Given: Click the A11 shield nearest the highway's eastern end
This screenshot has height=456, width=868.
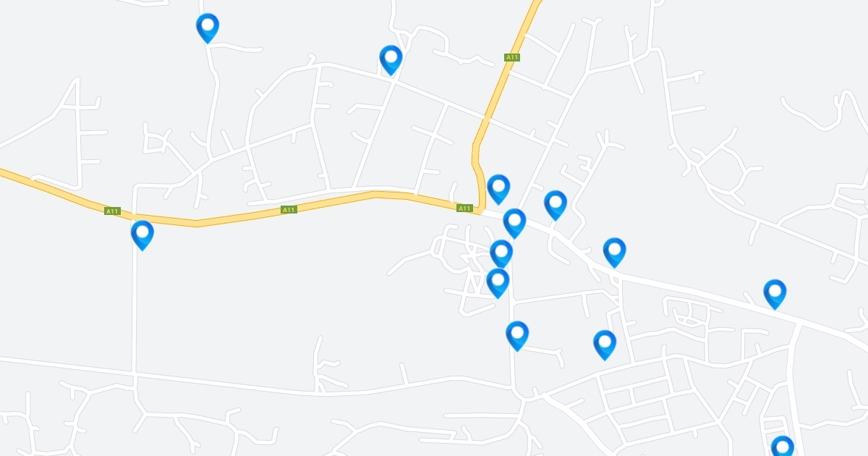Looking at the screenshot, I should click(x=464, y=208).
